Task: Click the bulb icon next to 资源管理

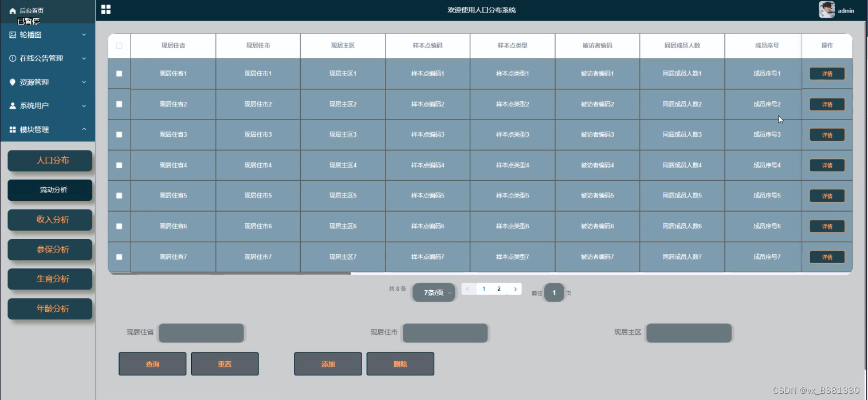Action: point(13,82)
